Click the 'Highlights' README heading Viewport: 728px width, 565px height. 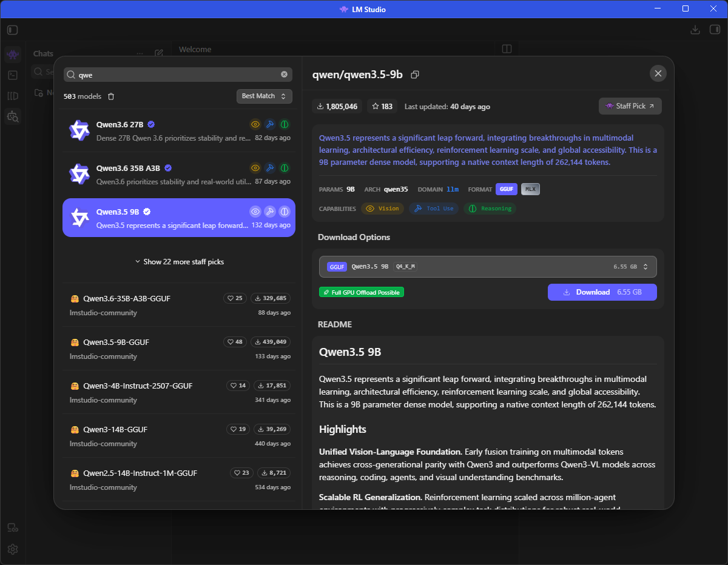343,429
